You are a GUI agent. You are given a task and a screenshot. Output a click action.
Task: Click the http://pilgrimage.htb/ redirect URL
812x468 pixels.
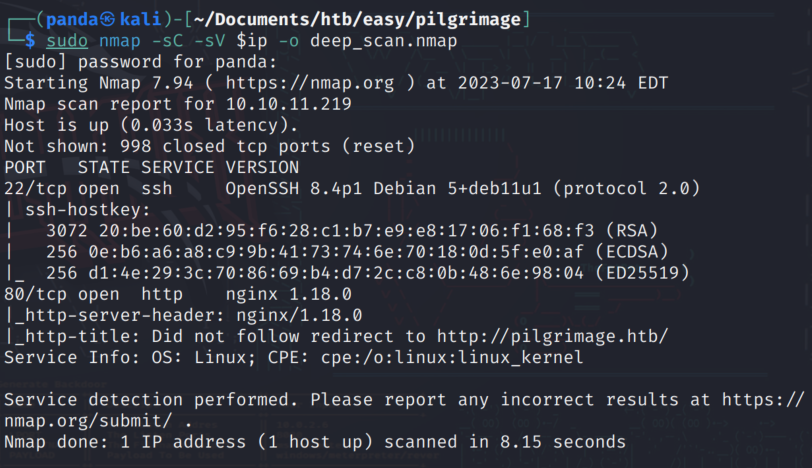tap(553, 337)
